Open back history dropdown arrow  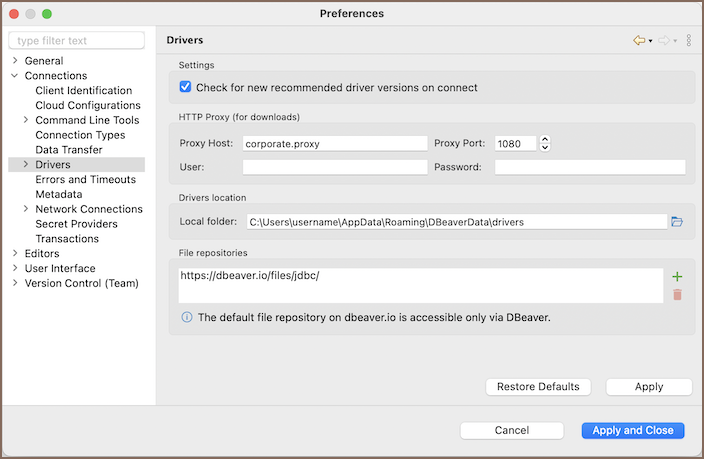pos(651,41)
